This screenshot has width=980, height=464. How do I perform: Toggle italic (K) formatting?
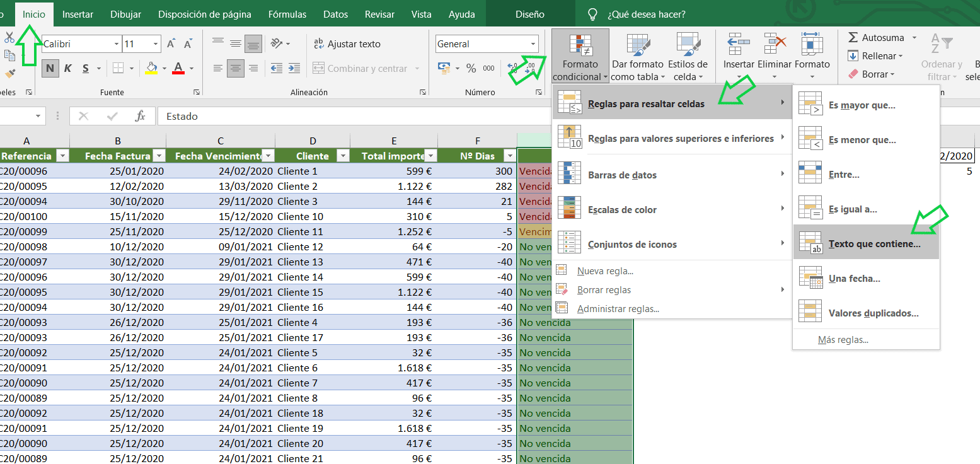[x=67, y=68]
